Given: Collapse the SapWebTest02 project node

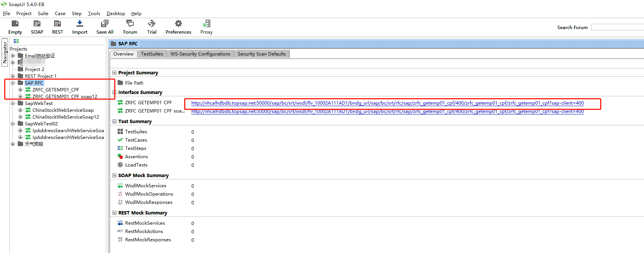Looking at the screenshot, I should [x=13, y=123].
